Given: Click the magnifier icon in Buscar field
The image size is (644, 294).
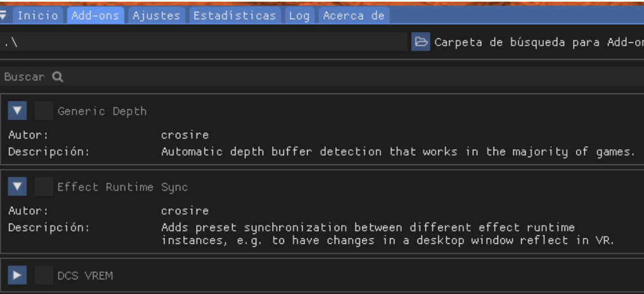Looking at the screenshot, I should [58, 77].
